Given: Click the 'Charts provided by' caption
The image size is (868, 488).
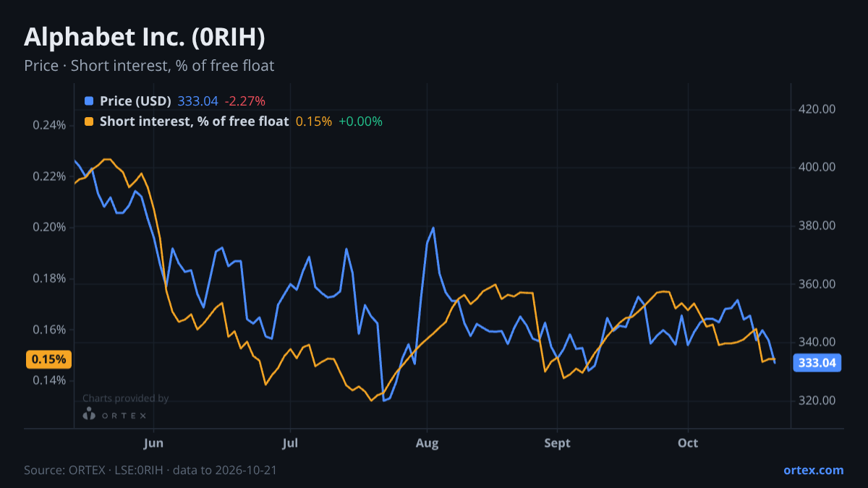Looking at the screenshot, I should click(x=125, y=398).
